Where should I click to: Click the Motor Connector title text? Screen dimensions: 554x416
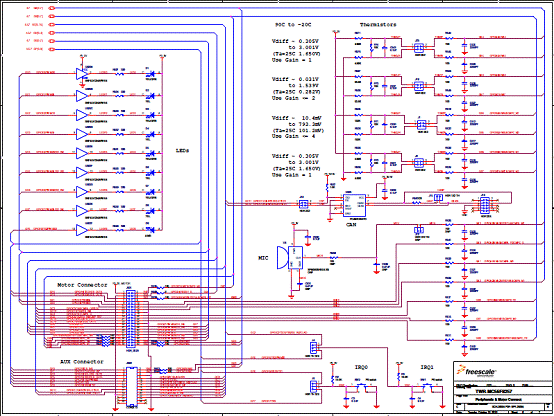point(82,285)
